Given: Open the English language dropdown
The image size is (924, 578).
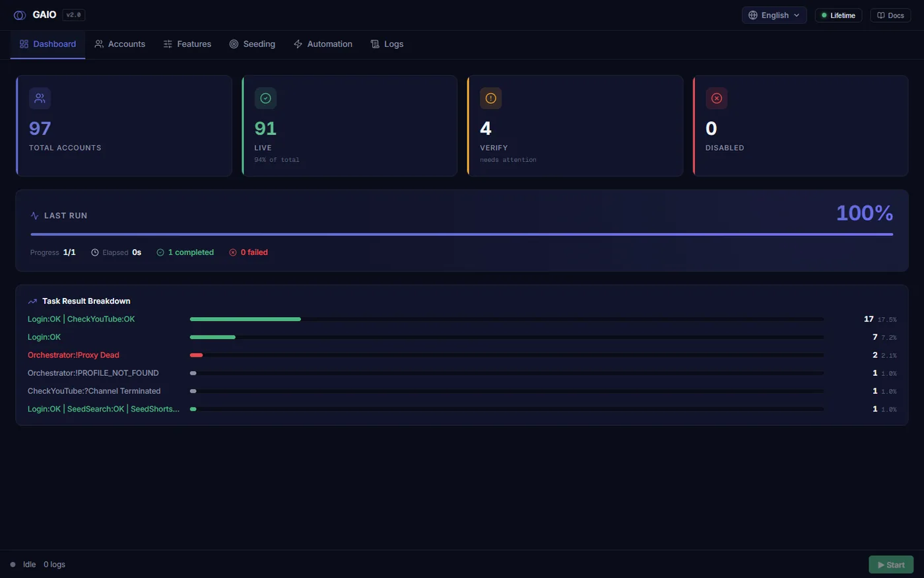Looking at the screenshot, I should pyautogui.click(x=774, y=15).
